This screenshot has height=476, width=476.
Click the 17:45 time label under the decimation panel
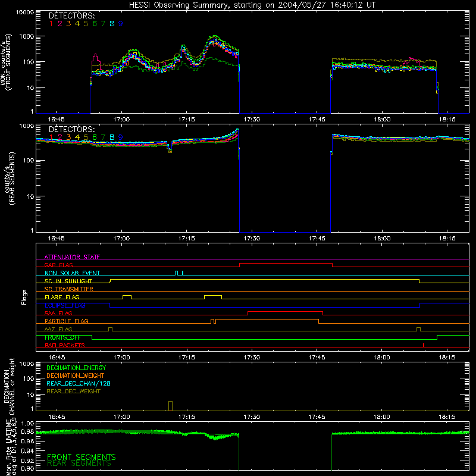pos(317,417)
